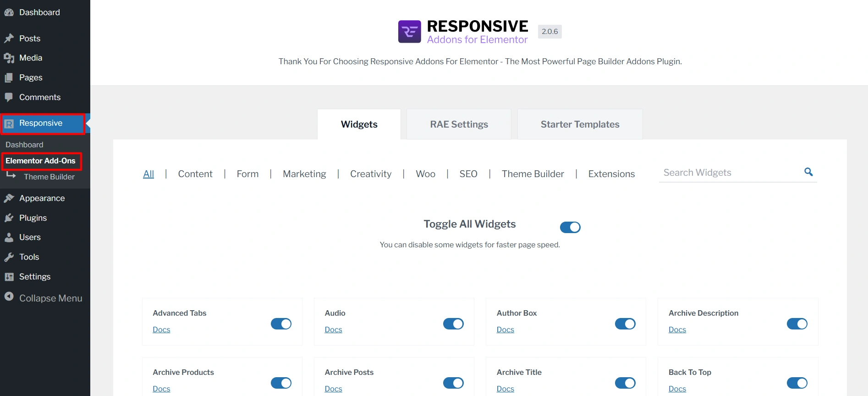Open the RAE Settings tab
Image resolution: width=868 pixels, height=396 pixels.
[459, 124]
